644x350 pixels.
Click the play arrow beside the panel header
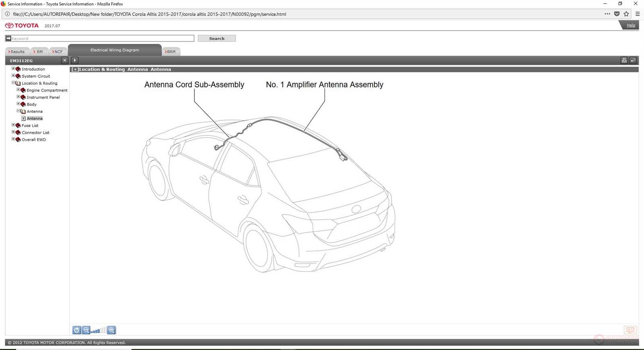pyautogui.click(x=75, y=60)
